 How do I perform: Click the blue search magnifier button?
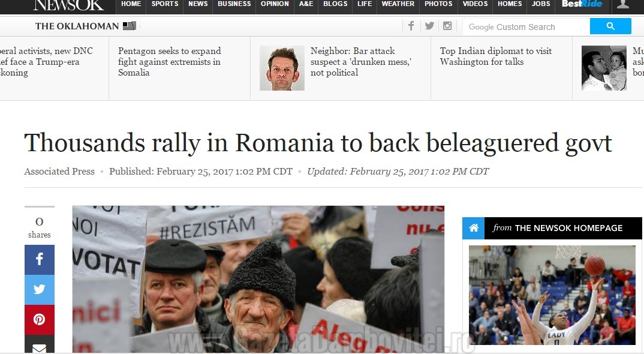click(610, 26)
